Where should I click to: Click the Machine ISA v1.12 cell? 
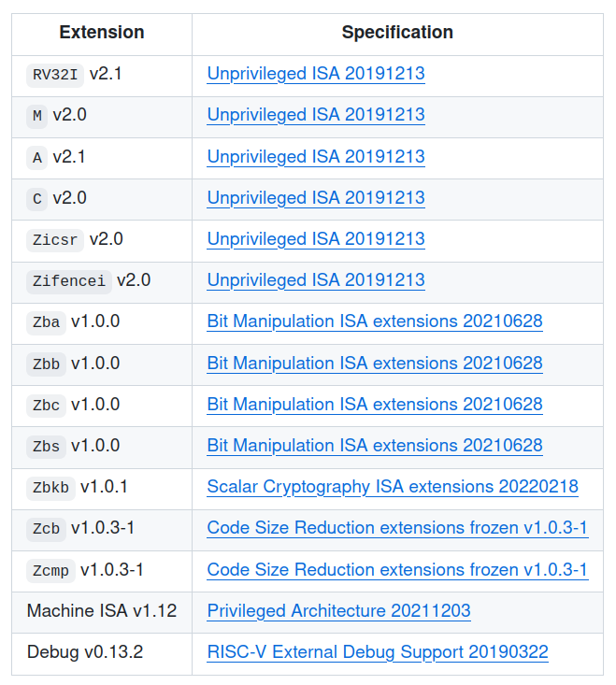pos(102,611)
